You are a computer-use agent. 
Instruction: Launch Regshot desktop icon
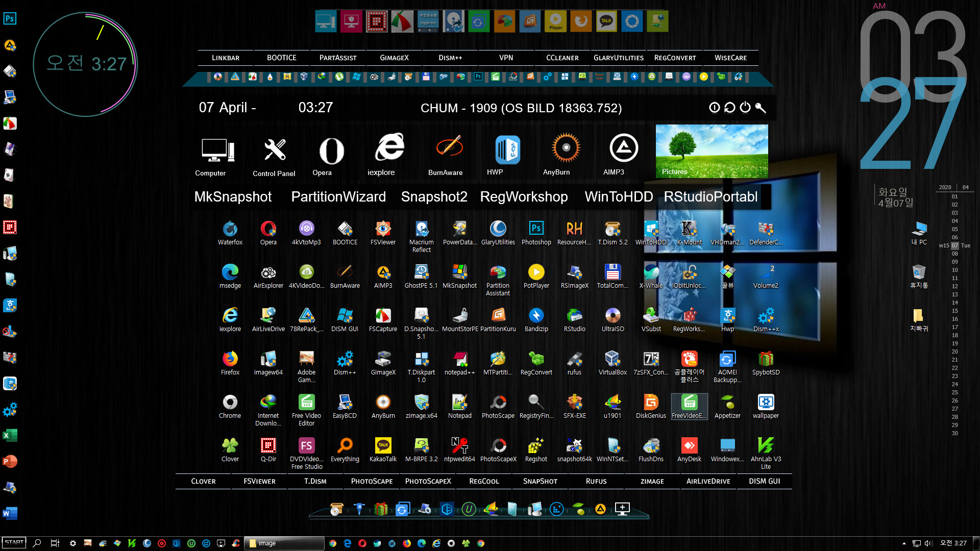point(536,450)
